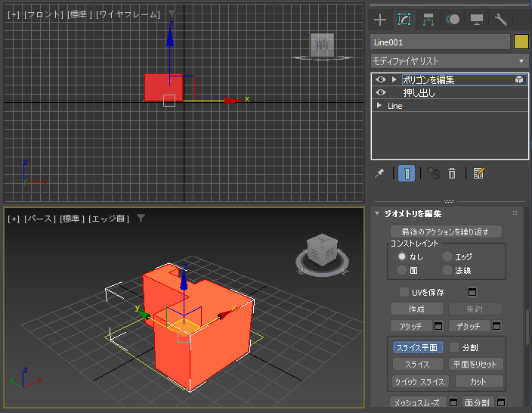Click the ViewCube in perspective viewport

coord(322,250)
